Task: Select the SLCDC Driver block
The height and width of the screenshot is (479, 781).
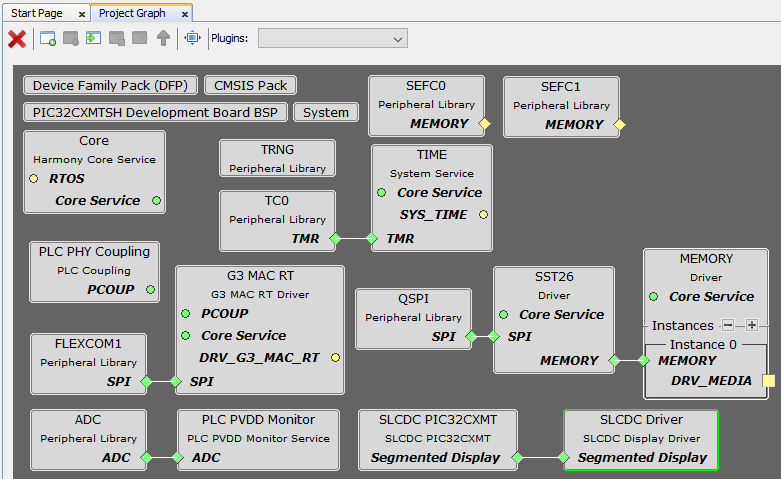Action: coord(641,440)
